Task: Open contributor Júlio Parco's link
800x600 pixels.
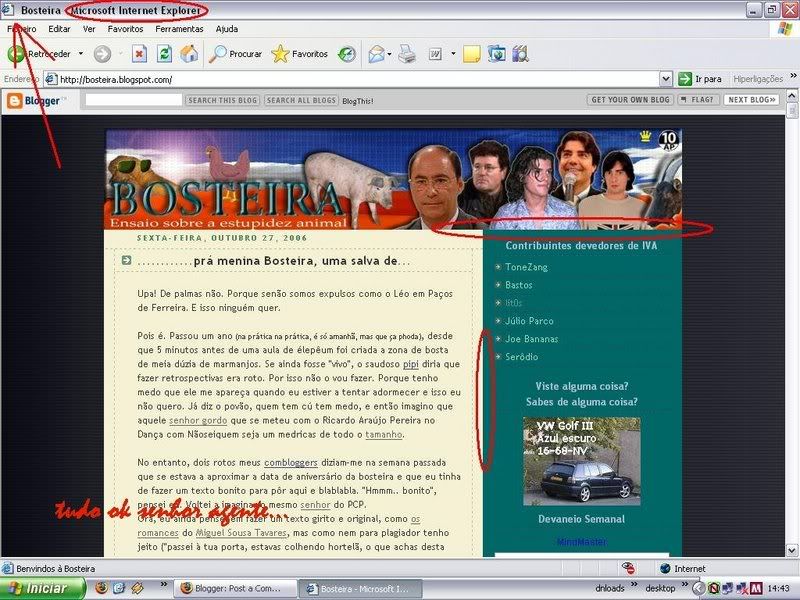Action: coord(529,321)
